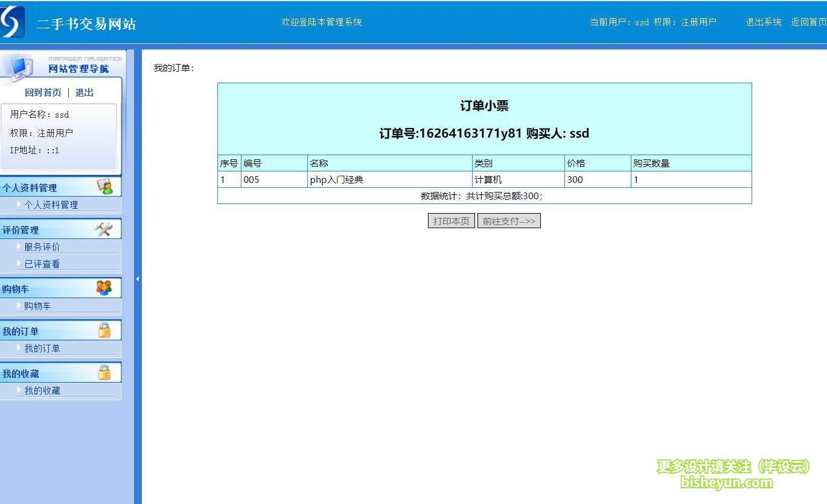
Task: Click 回到首页 link in sidebar
Action: pos(43,92)
